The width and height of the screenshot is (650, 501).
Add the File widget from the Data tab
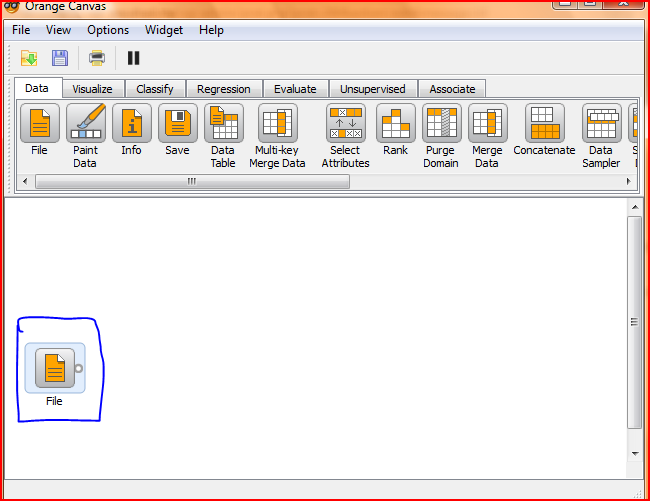point(40,123)
